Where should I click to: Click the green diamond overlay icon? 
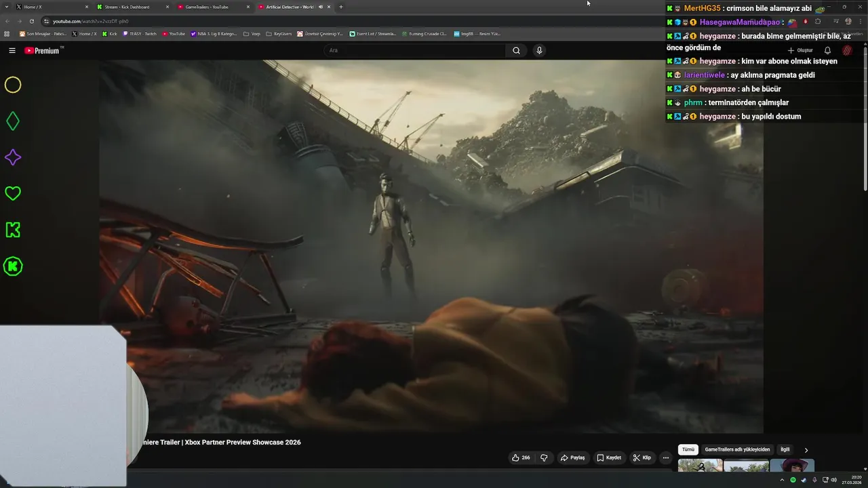[x=13, y=121]
